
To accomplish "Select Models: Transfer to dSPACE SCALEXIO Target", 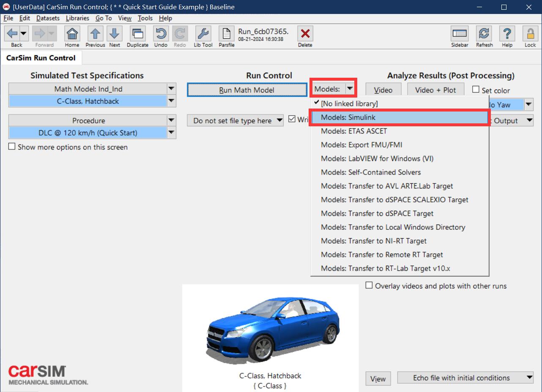I will coord(400,200).
